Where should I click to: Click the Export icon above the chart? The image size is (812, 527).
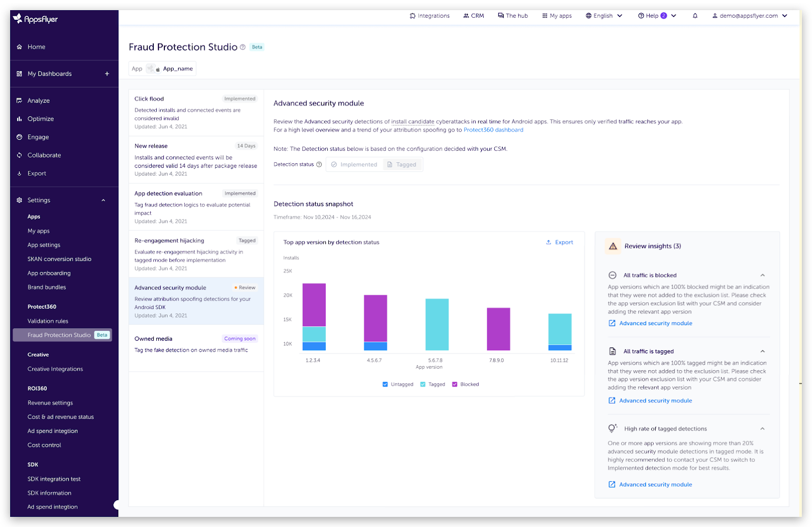[549, 242]
